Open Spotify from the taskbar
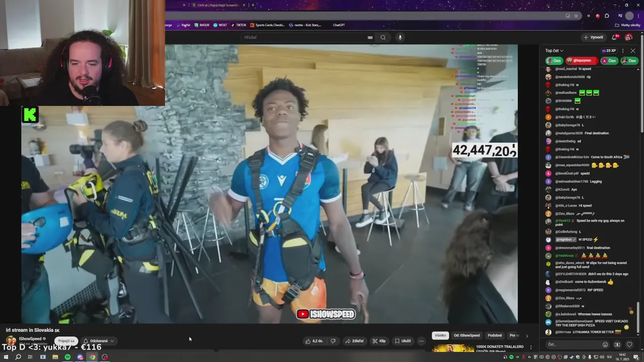The image size is (644, 362). point(67,357)
